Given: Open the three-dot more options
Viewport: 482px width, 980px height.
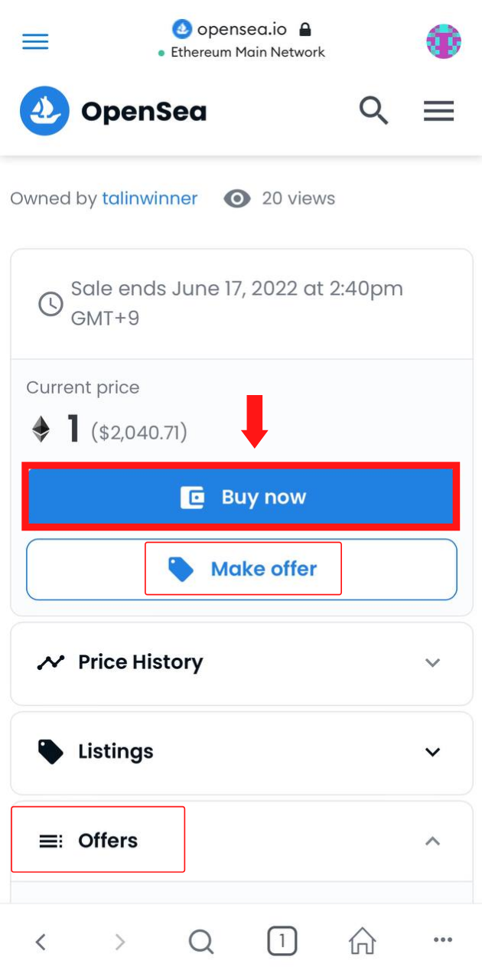Looking at the screenshot, I should 443,940.
